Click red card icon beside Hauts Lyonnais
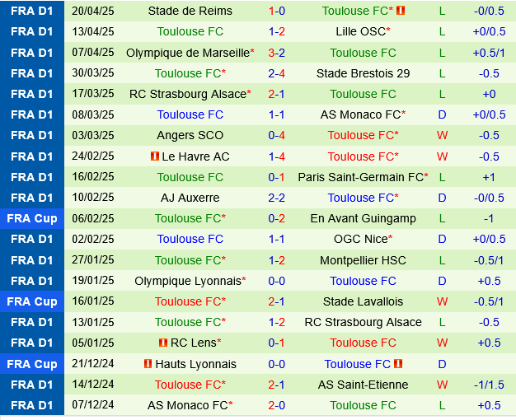Screen dimensions: 516x420 (x=148, y=364)
